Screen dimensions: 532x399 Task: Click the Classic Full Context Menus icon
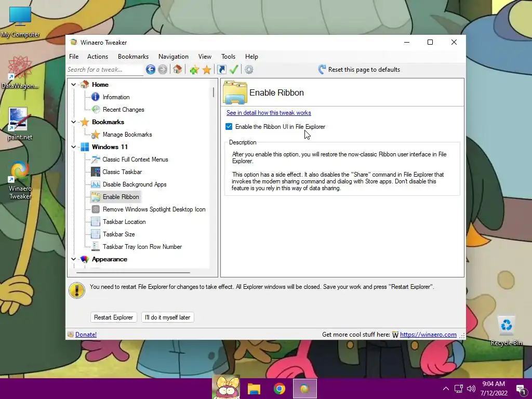tap(96, 159)
